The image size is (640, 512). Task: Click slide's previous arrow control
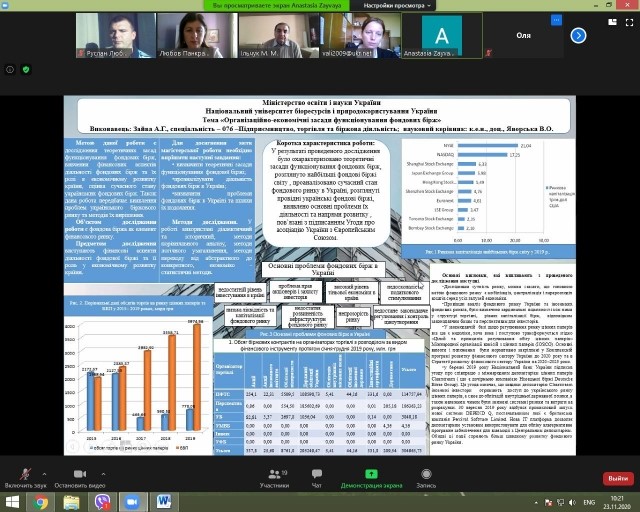click(x=73, y=446)
